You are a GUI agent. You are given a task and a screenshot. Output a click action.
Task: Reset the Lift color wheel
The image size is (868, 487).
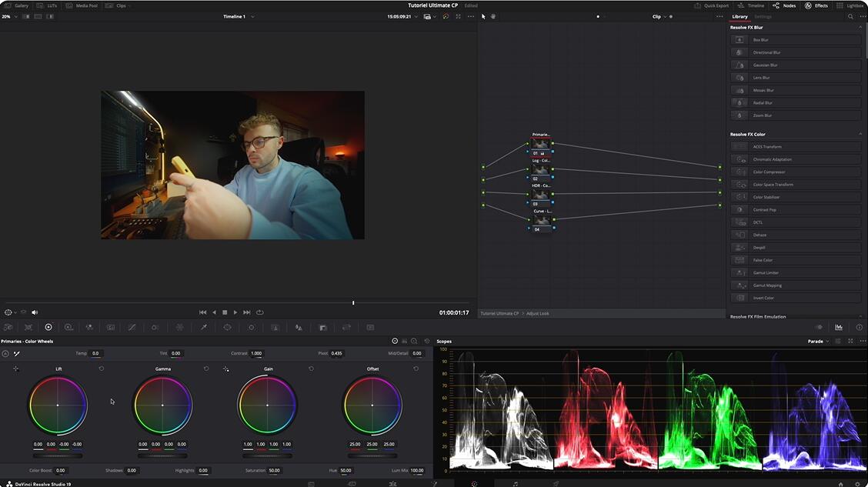coord(102,369)
